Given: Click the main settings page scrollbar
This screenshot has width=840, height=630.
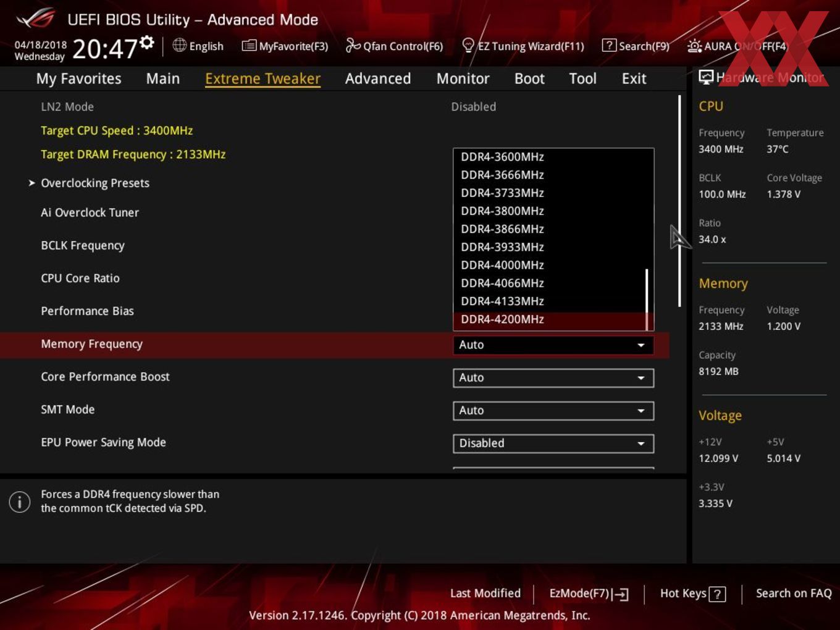Looking at the screenshot, I should point(679,201).
